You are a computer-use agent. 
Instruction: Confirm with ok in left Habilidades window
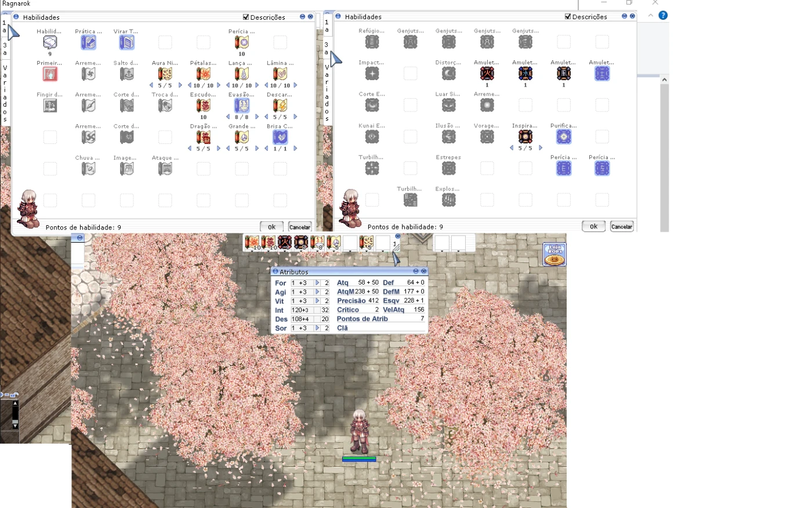[x=271, y=227]
